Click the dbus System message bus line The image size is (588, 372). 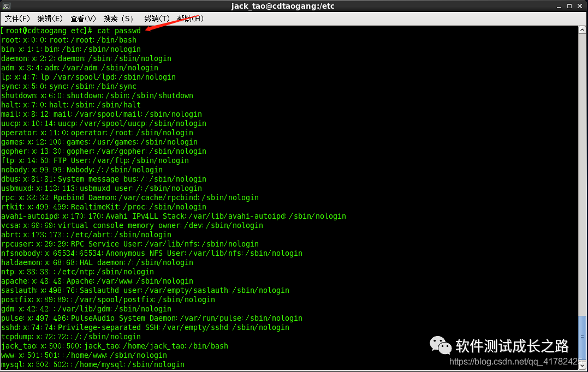coord(104,179)
